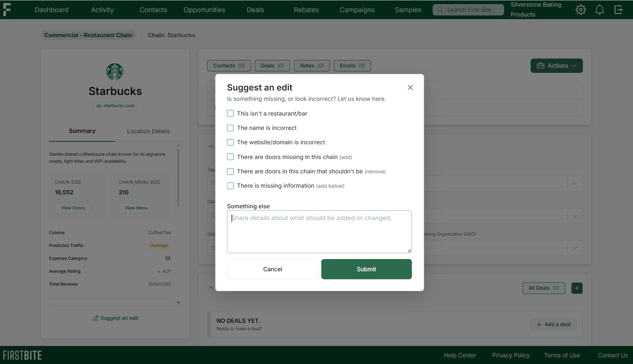Viewport: 633px width, 364px height.
Task: Collapse the tags section chevron
Action: [211, 146]
